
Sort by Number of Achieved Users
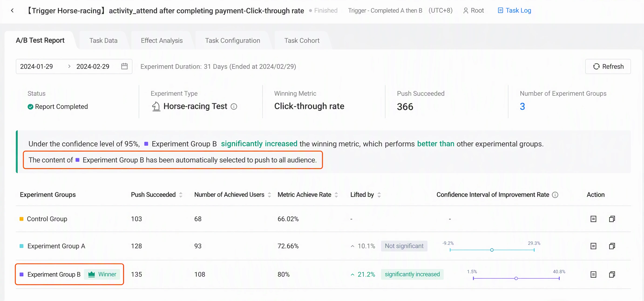click(269, 195)
